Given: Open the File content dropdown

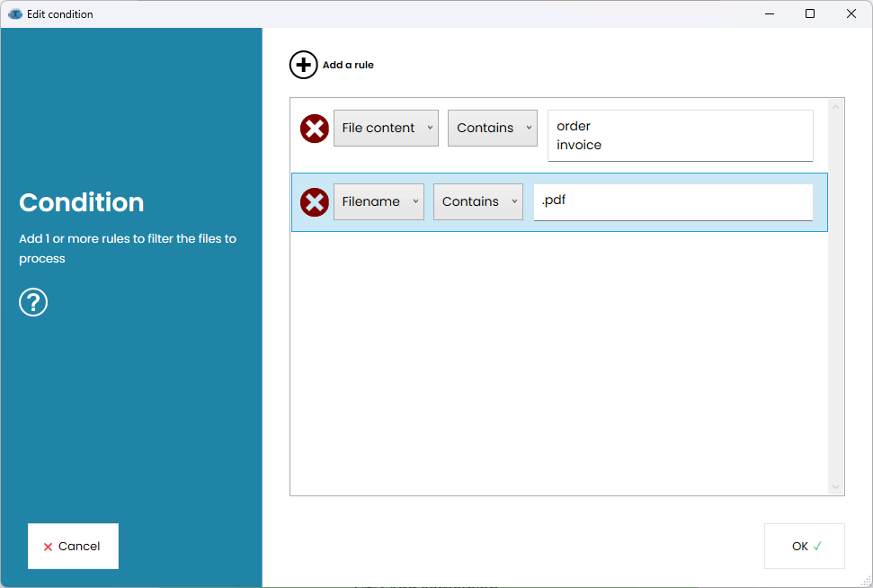Looking at the screenshot, I should coord(386,128).
